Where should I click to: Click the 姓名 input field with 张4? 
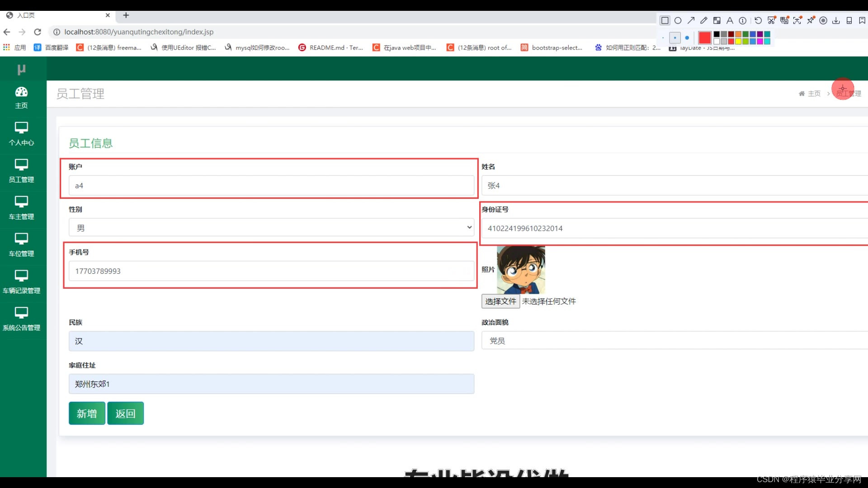pyautogui.click(x=675, y=185)
